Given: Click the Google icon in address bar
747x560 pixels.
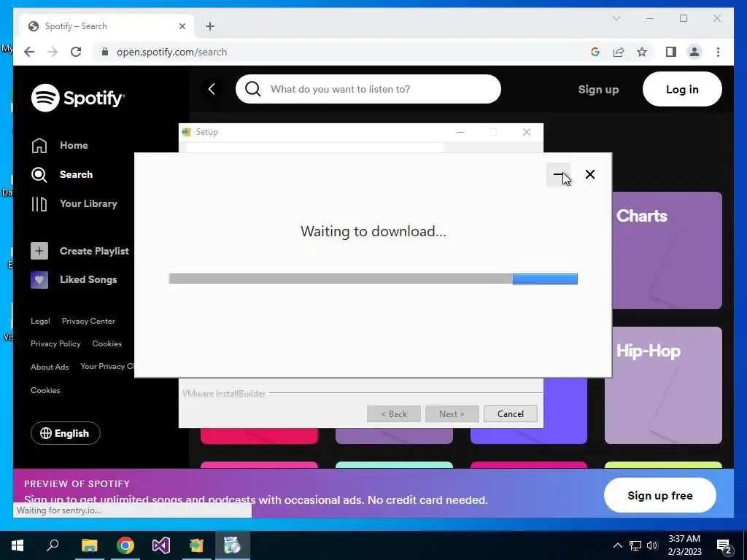Looking at the screenshot, I should point(595,52).
